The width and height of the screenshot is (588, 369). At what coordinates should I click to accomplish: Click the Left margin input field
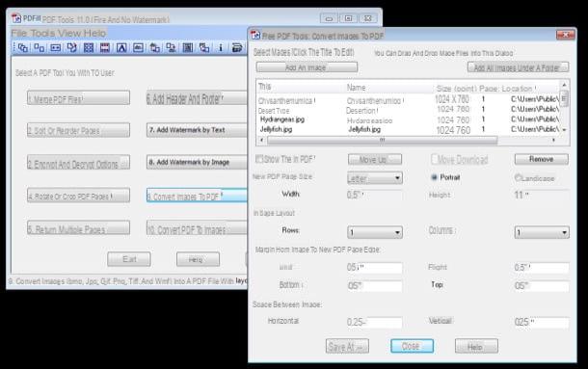(x=374, y=268)
